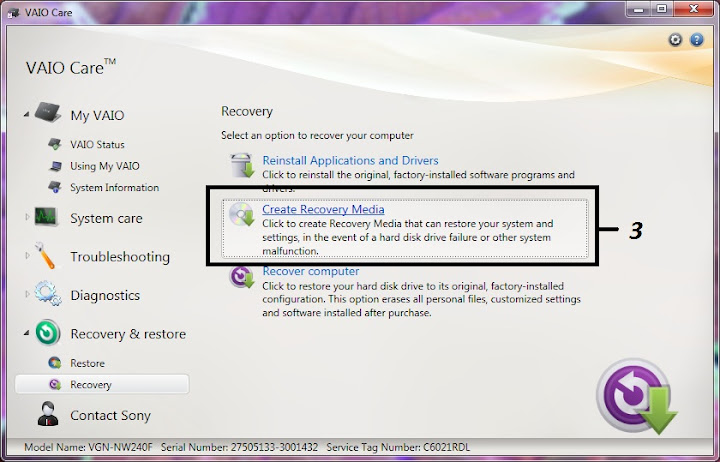Open the Restore sub-item label
Screen dimensions: 720x462
click(x=87, y=363)
